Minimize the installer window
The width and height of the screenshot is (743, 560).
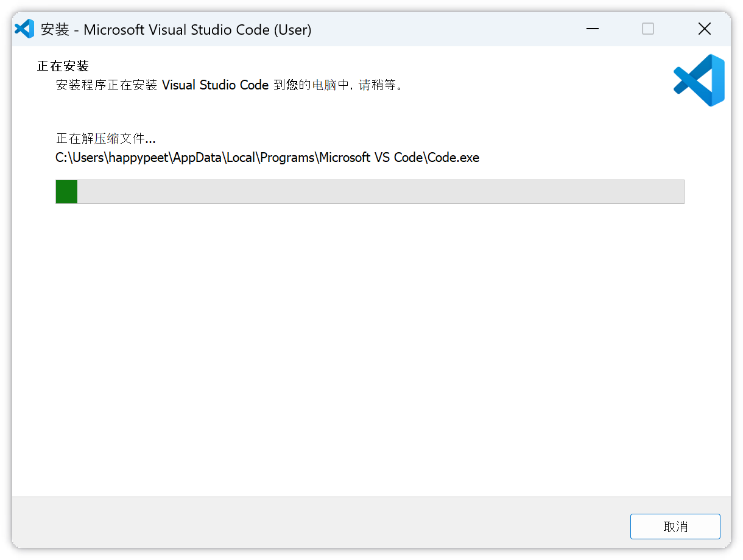point(592,29)
